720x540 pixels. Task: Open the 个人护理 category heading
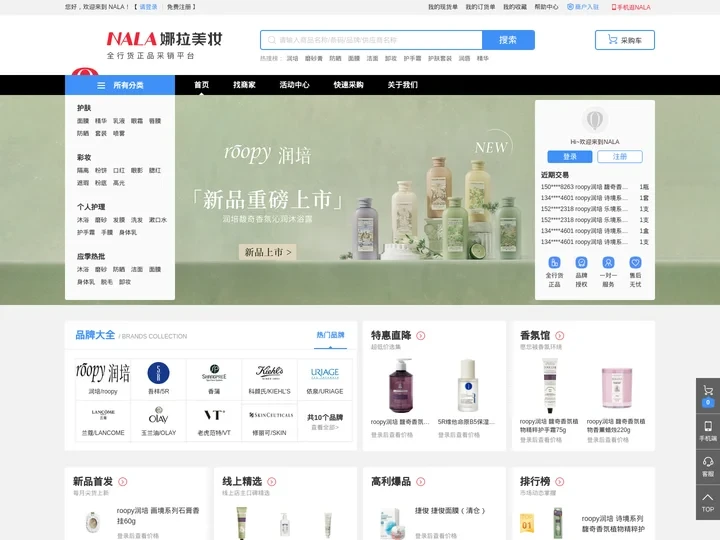tap(91, 207)
